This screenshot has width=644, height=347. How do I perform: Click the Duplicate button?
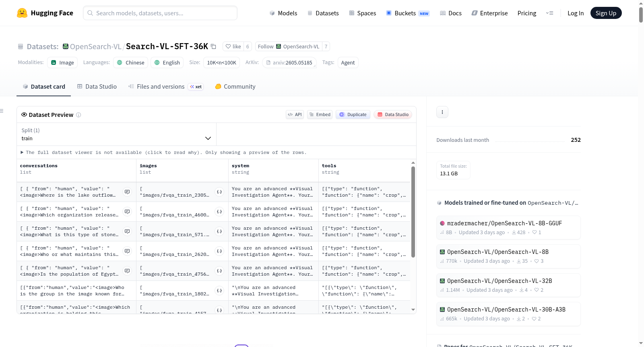pos(353,114)
